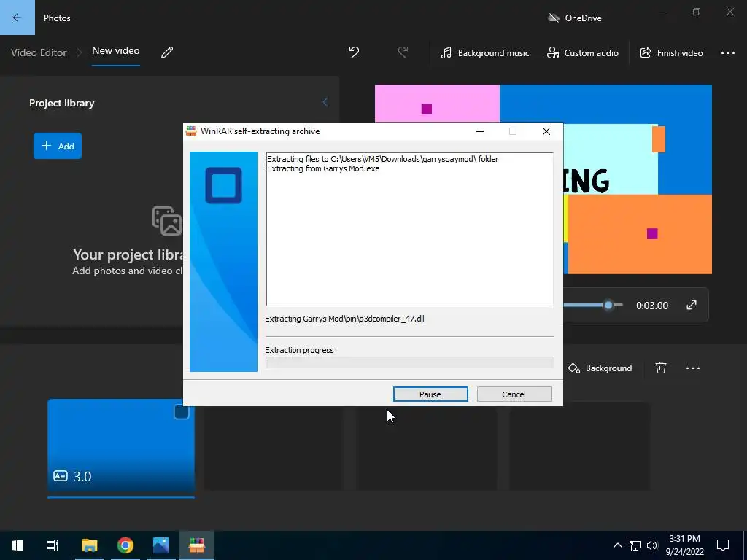Screen dimensions: 747x560
Task: Open Background music options
Action: [x=485, y=52]
